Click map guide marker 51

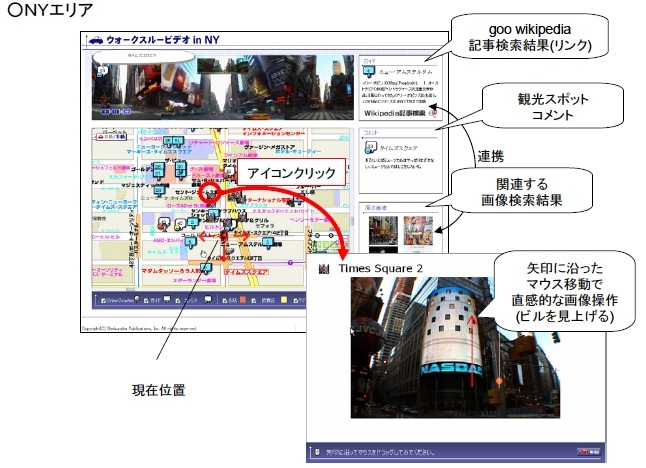pos(178,142)
